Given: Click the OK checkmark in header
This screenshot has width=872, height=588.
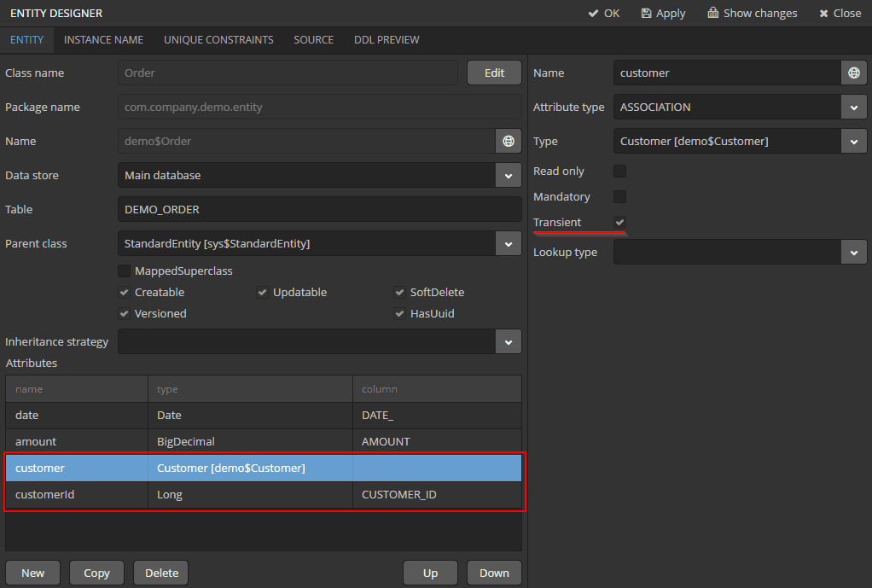Looking at the screenshot, I should (603, 13).
